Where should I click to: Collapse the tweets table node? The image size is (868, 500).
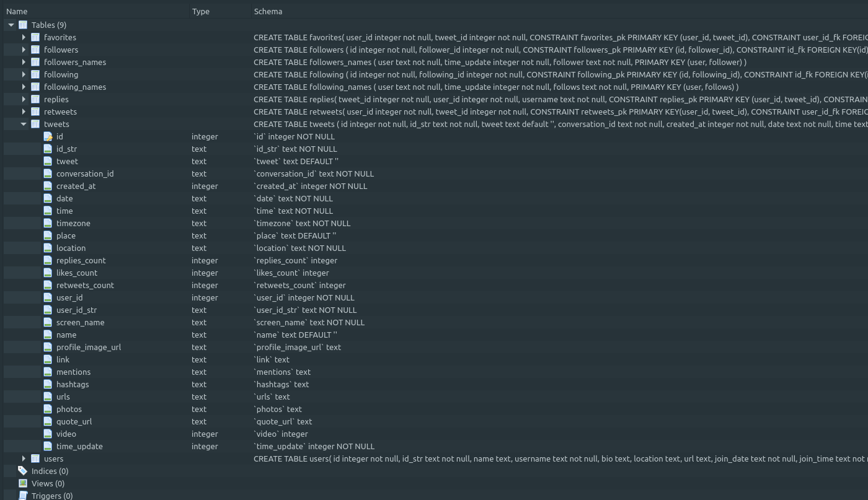click(x=24, y=124)
